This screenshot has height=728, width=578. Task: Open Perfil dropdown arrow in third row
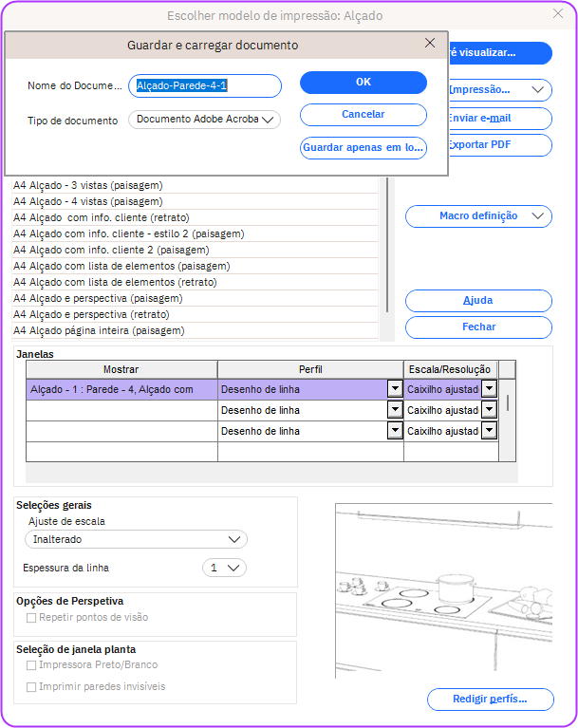(394, 431)
